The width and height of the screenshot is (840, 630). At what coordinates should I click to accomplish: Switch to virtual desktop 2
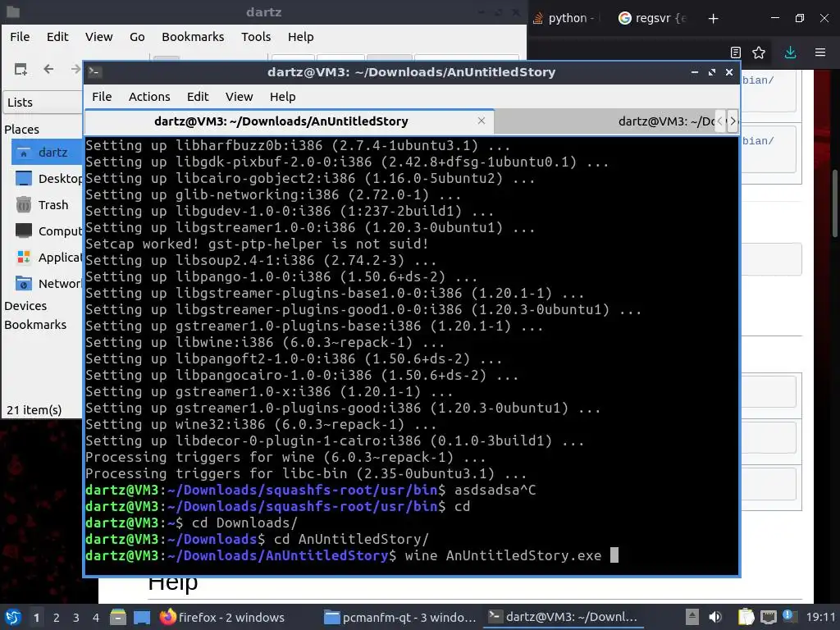pyautogui.click(x=57, y=618)
